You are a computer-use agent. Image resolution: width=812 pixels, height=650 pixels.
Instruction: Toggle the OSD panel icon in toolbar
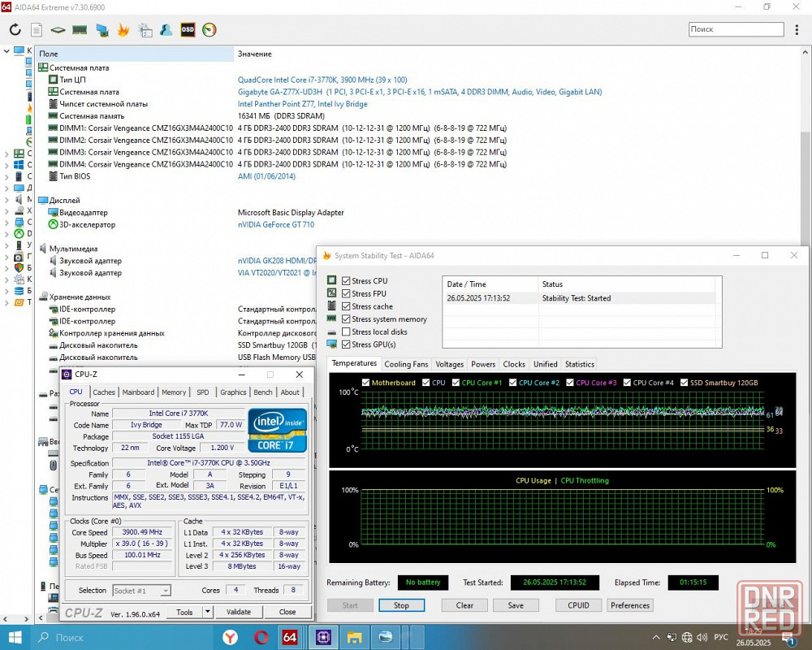click(x=188, y=29)
